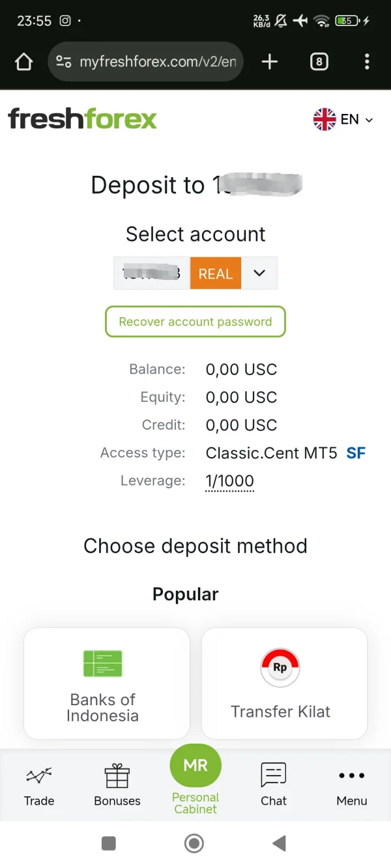This screenshot has height=868, width=391.
Task: Tap the site settings icon in address bar
Action: point(64,62)
